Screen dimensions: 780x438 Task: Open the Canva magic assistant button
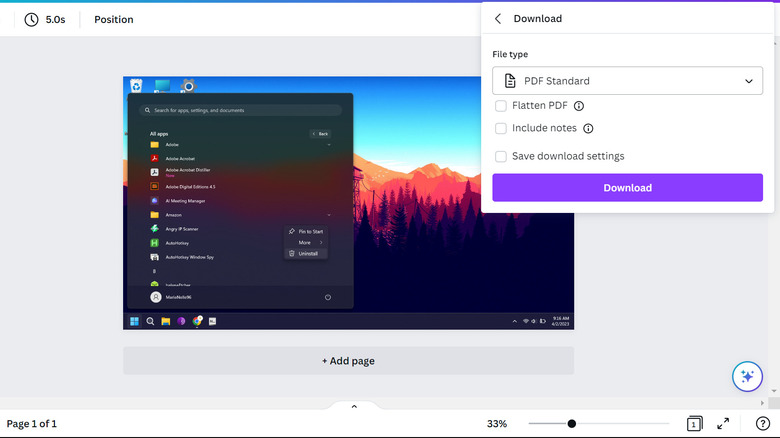(746, 376)
